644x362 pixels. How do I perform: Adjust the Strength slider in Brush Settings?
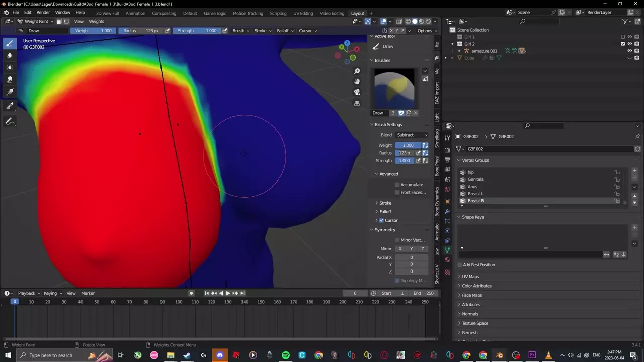point(404,161)
